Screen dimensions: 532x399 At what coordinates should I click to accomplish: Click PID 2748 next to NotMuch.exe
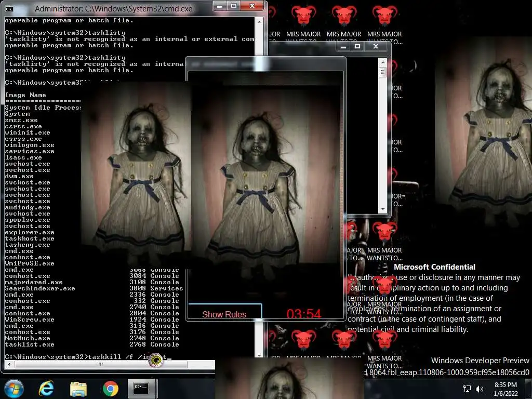pos(138,338)
